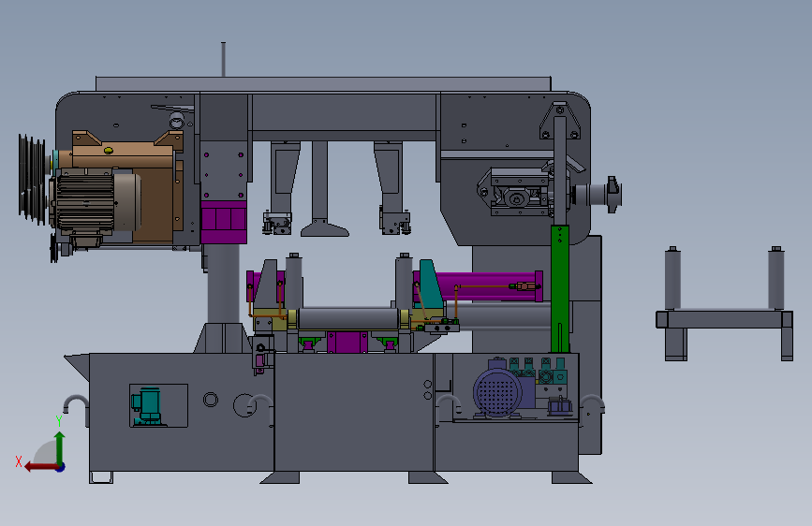Screen dimensions: 812x526
Task: Select the left roller of the standalone roller stand
Action: pyautogui.click(x=672, y=278)
